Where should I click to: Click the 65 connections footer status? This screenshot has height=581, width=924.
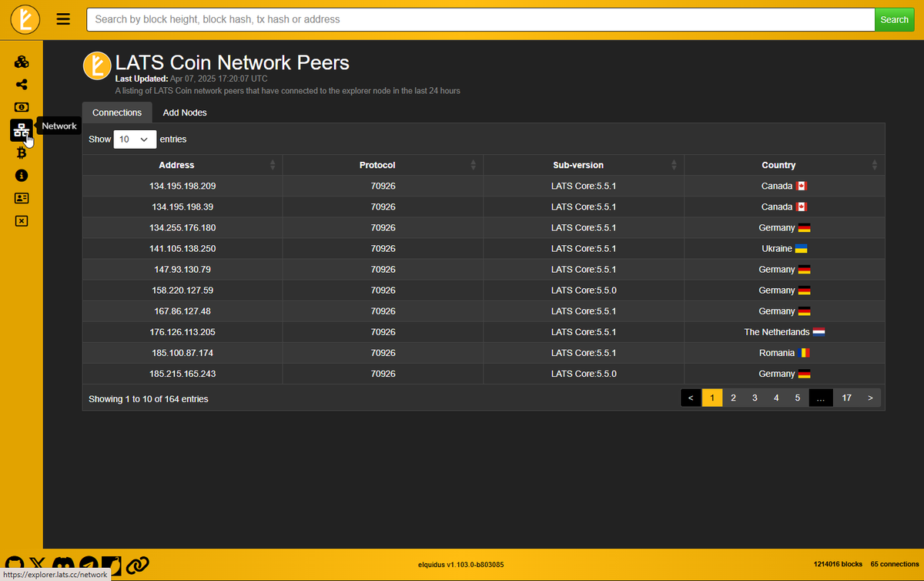point(895,564)
